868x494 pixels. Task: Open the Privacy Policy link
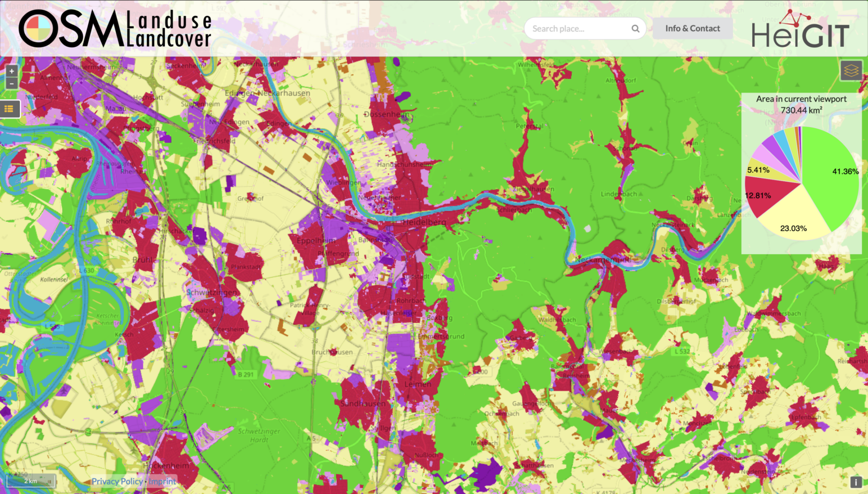(117, 481)
